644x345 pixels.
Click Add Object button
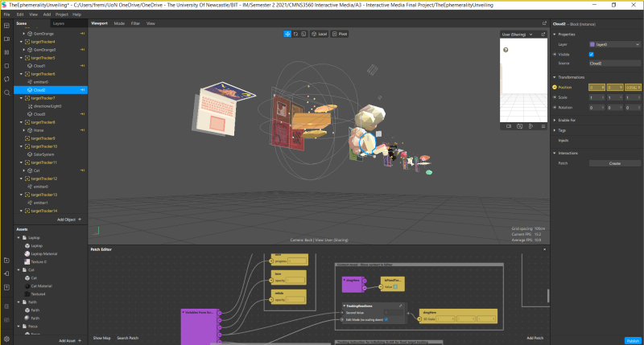pos(69,220)
